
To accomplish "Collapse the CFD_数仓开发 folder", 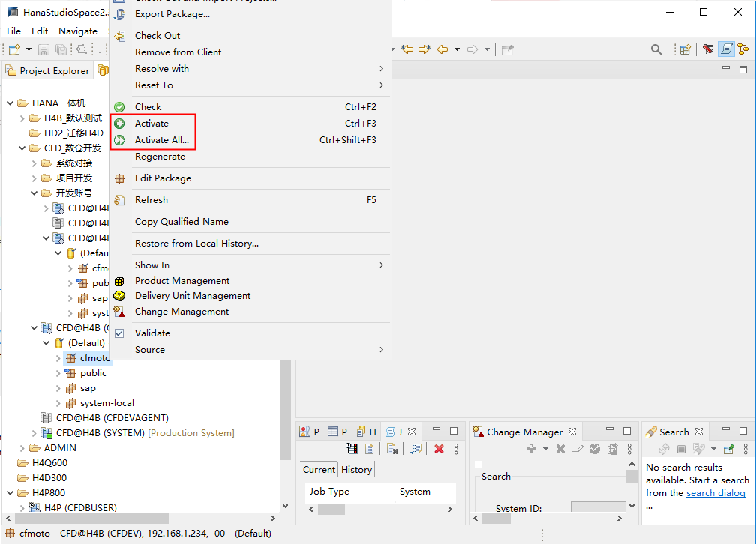I will pyautogui.click(x=22, y=148).
